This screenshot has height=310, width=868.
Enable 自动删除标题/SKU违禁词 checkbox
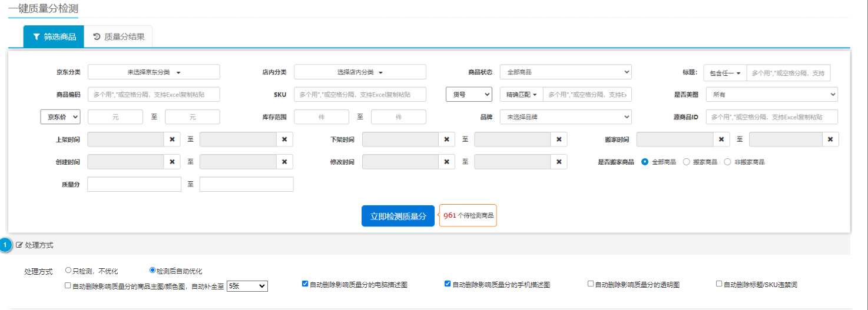718,284
